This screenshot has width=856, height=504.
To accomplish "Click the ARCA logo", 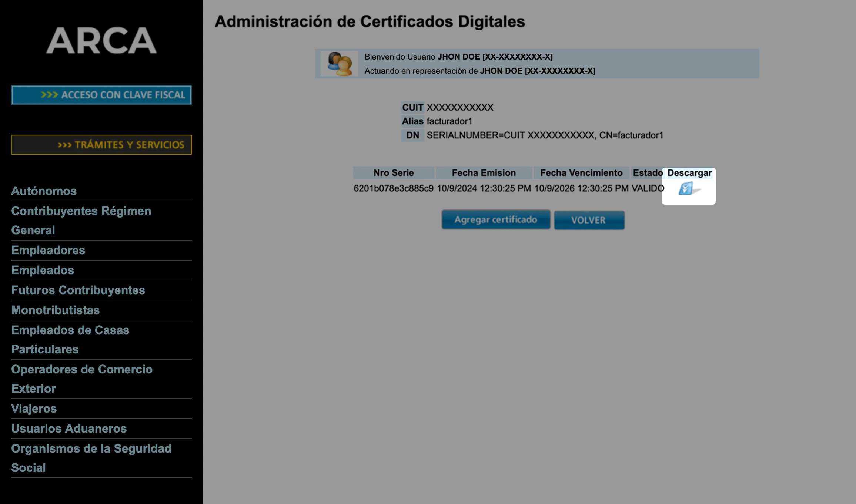I will (x=101, y=40).
